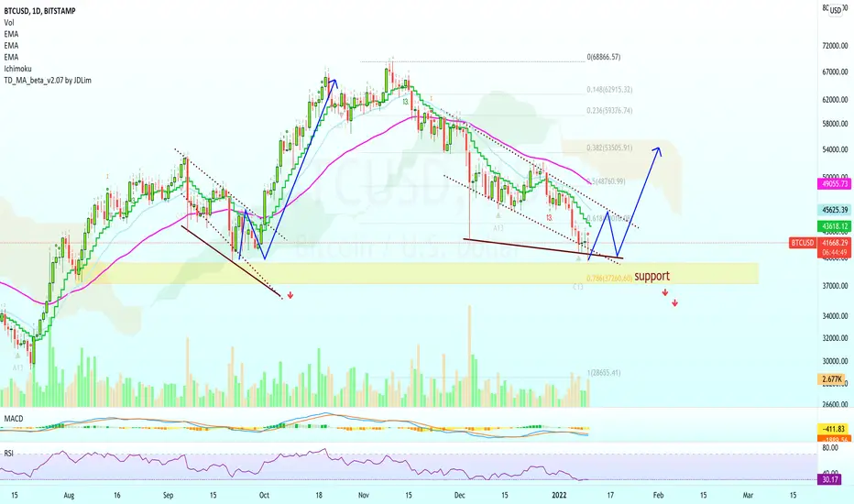Select the 0.148(62915.32) Fibonacci level label
854x504 pixels.
click(x=609, y=90)
